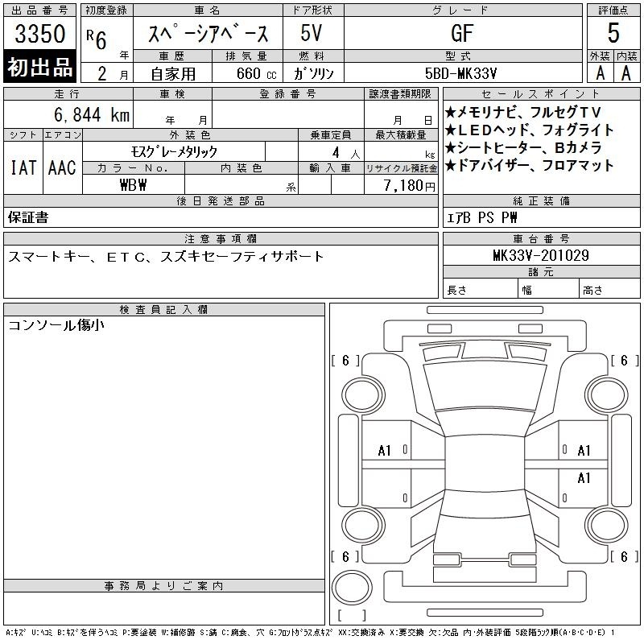Click the chassis number MK33V-201029

[x=540, y=256]
